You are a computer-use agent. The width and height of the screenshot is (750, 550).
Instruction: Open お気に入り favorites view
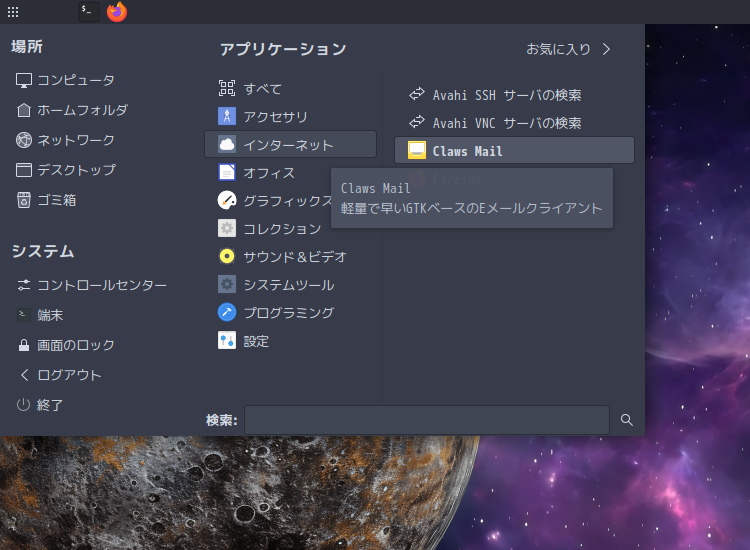(x=568, y=49)
